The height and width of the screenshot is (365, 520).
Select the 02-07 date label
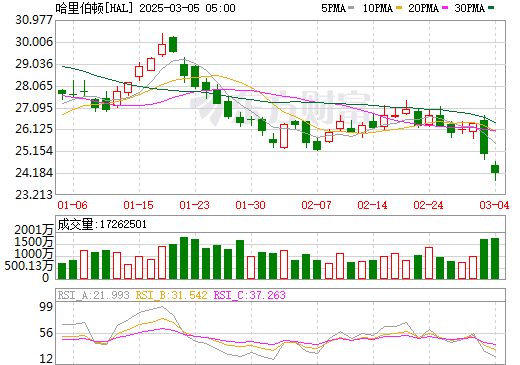coord(316,205)
